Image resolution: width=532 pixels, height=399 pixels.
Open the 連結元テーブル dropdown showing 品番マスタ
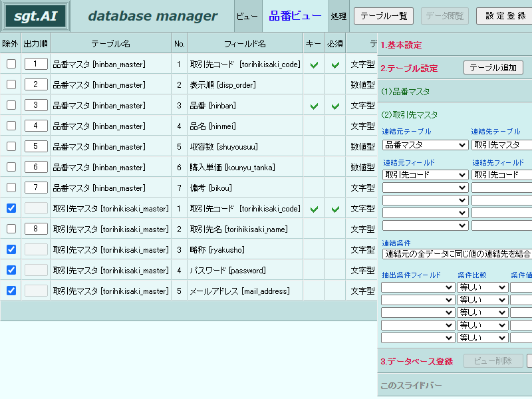coord(425,145)
